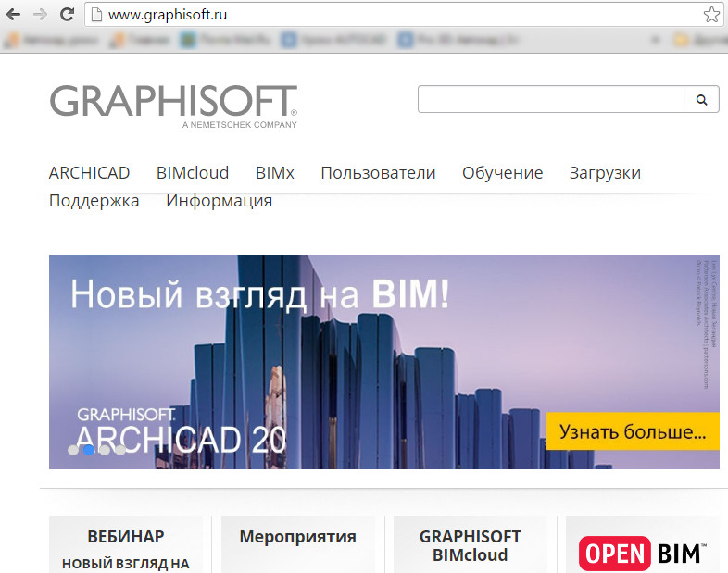
Task: Focus the www.graphisoft.ru address bar
Action: click(x=404, y=15)
